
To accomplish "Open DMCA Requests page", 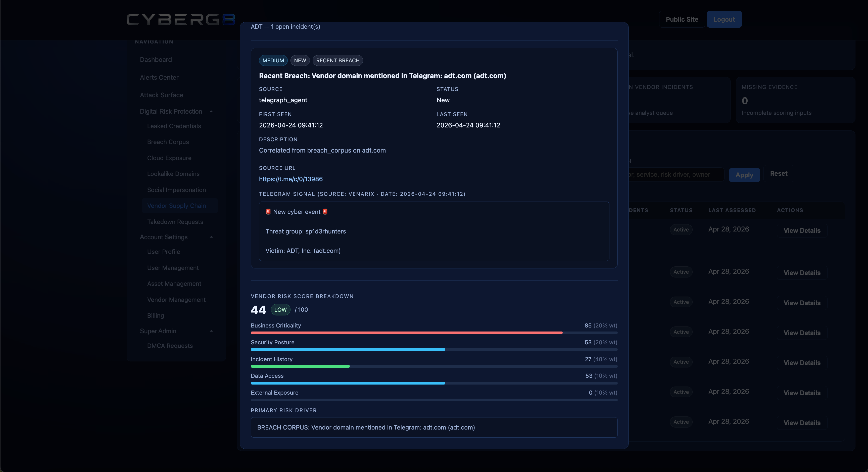I will click(170, 346).
